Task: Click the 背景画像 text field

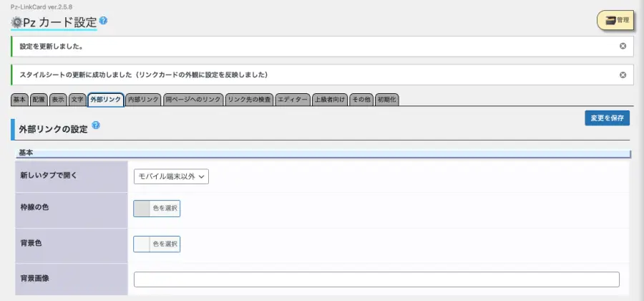Action: [376, 279]
